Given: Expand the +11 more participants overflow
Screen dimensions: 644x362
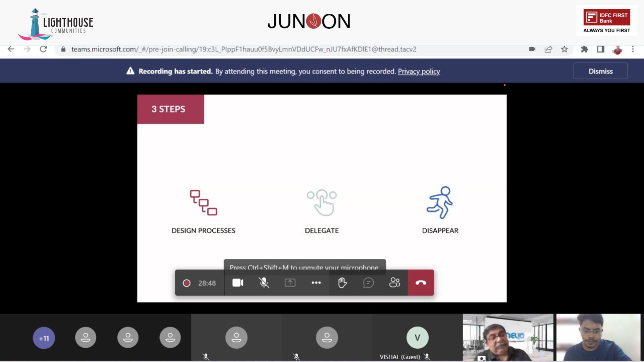Looking at the screenshot, I should (44, 338).
